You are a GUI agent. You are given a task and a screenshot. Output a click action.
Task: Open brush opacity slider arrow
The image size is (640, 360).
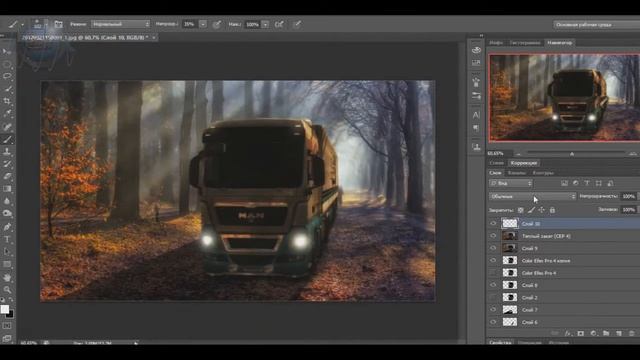pos(203,24)
